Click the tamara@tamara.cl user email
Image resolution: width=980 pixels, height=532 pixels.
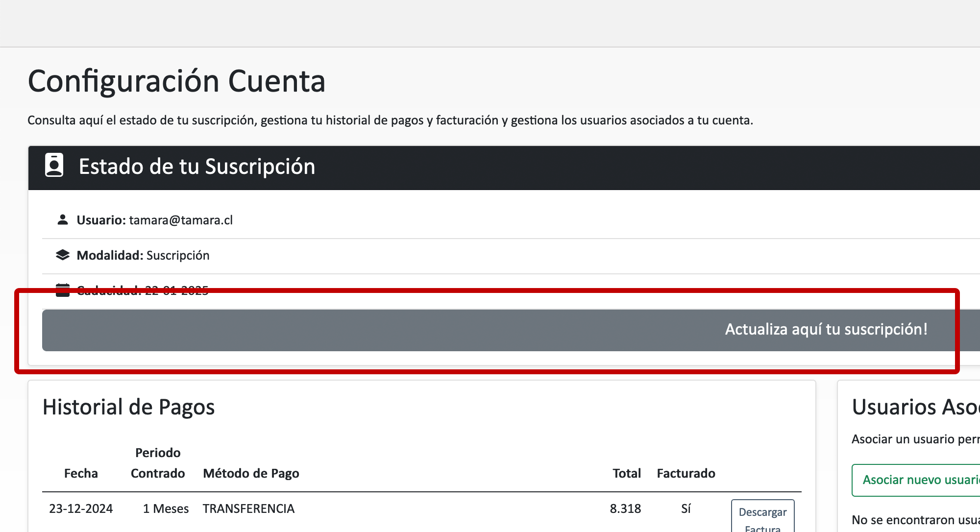181,220
